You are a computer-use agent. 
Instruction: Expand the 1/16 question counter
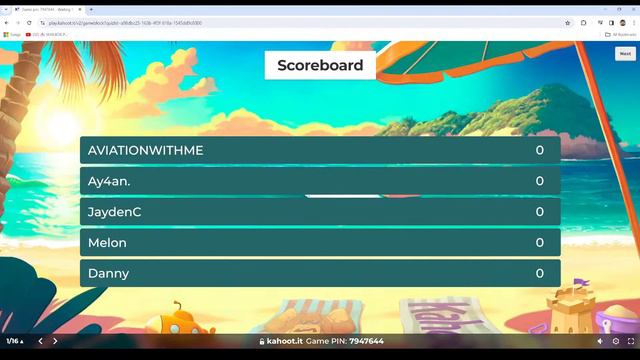point(15,341)
